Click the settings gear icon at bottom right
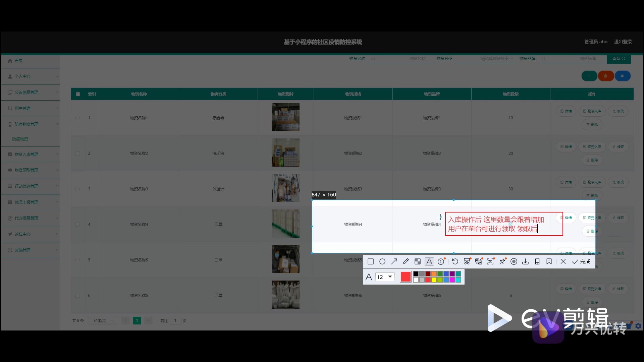Image resolution: width=644 pixels, height=362 pixels. pyautogui.click(x=638, y=326)
